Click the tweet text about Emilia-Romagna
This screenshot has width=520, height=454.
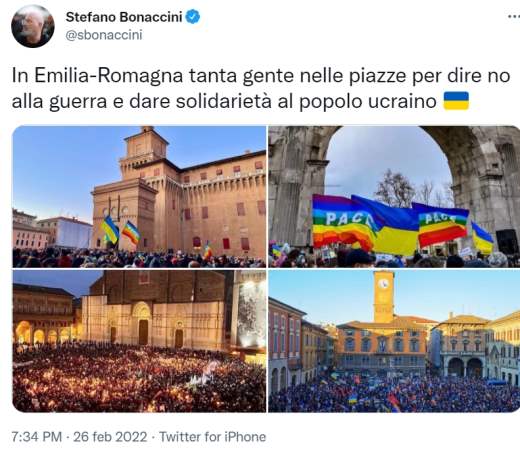tap(261, 88)
